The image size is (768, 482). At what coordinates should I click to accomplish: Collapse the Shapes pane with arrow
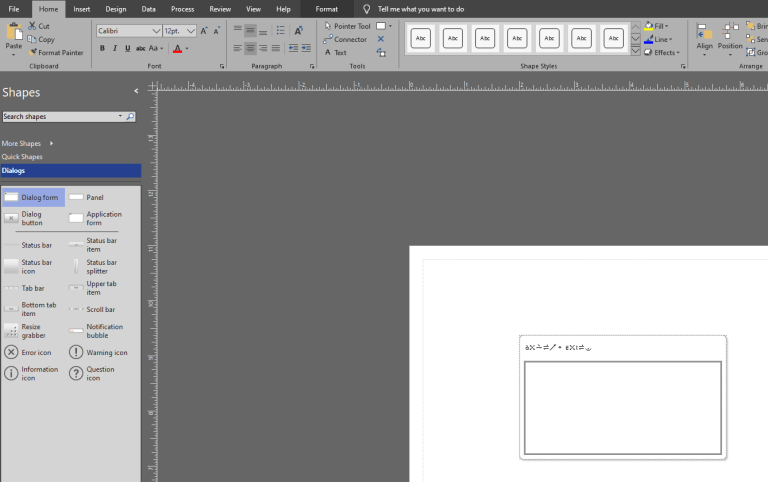[136, 91]
